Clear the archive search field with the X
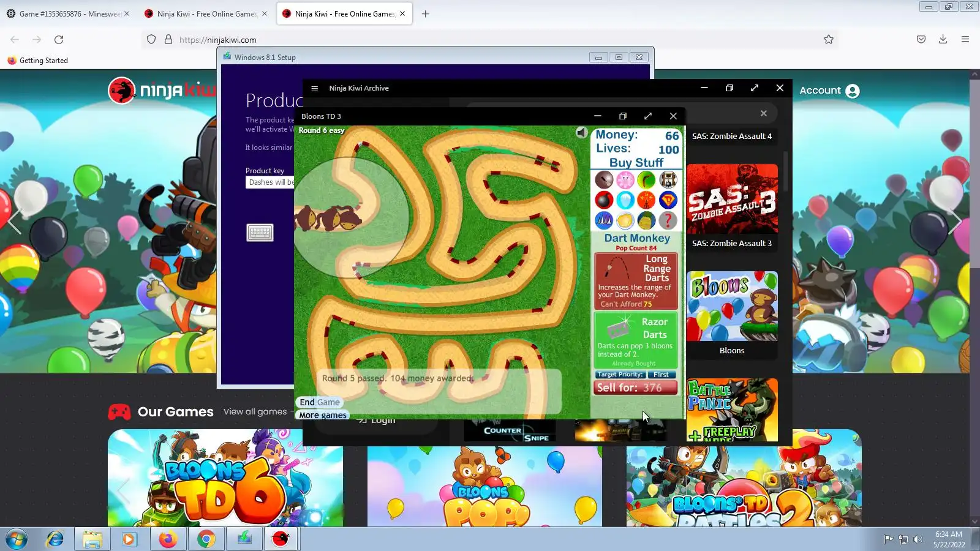 coord(763,113)
